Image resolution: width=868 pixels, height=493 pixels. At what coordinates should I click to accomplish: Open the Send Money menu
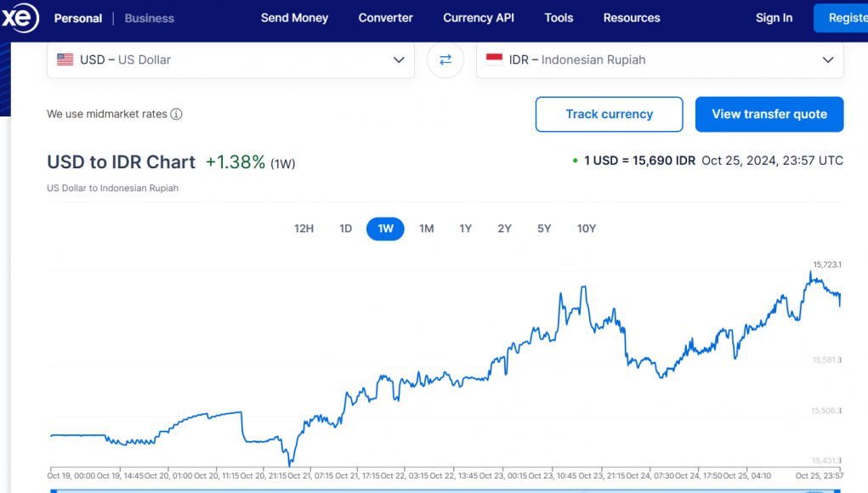coord(294,18)
